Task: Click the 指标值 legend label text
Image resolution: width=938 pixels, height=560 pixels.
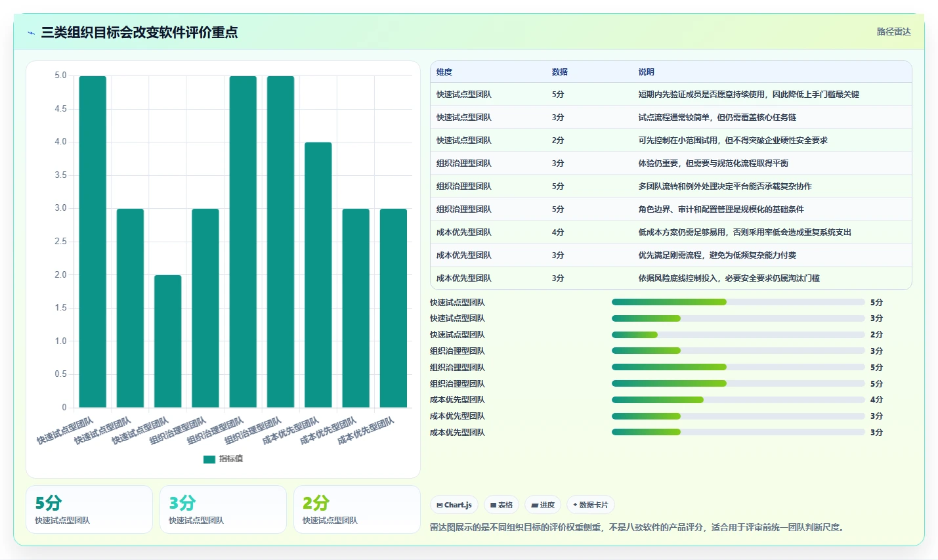Action: point(231,459)
